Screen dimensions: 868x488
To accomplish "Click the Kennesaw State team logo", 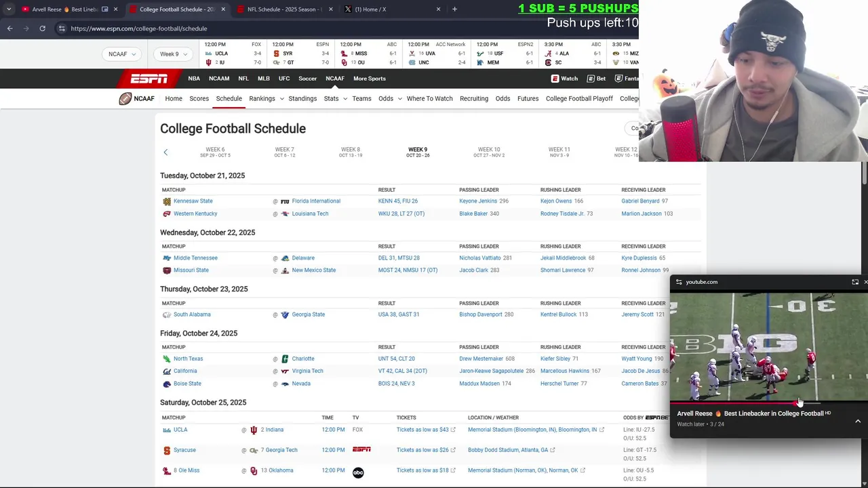I will (167, 201).
